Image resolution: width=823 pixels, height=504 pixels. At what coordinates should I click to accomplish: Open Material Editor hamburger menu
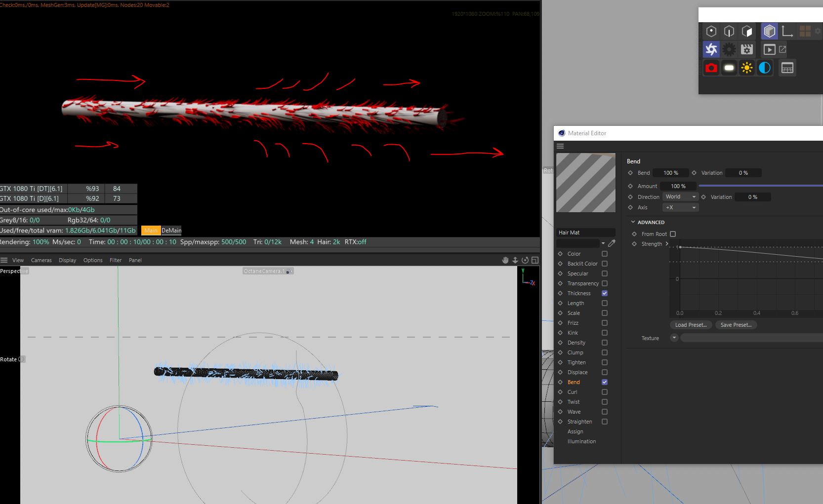pyautogui.click(x=560, y=146)
